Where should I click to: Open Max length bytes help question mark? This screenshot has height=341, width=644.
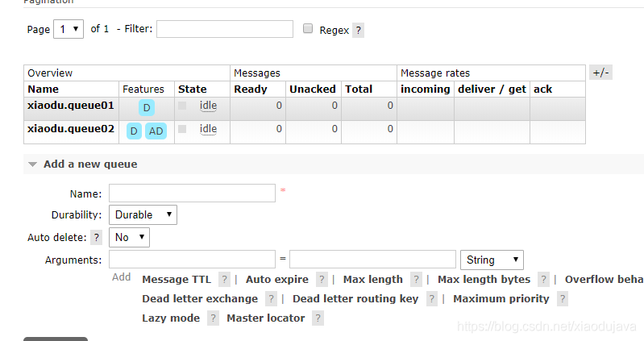543,280
